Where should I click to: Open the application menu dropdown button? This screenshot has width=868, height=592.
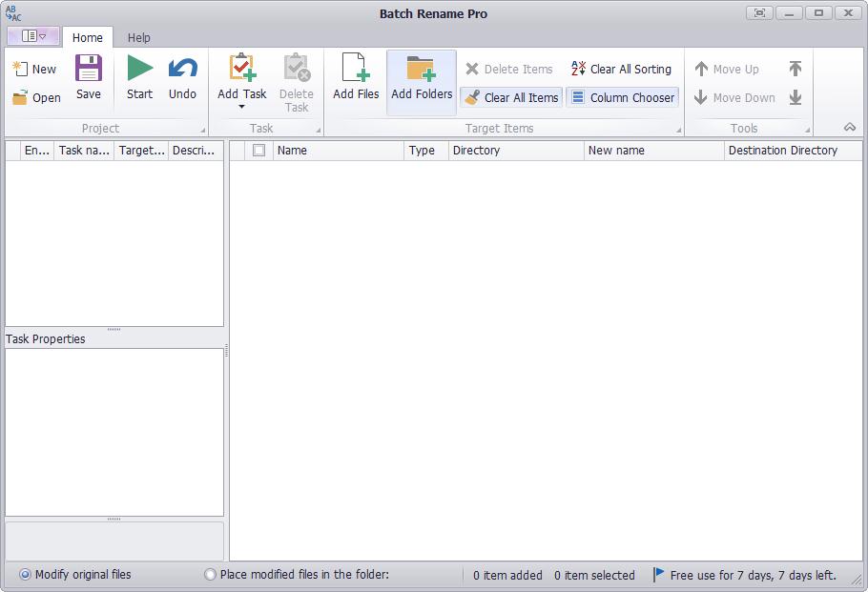point(33,36)
